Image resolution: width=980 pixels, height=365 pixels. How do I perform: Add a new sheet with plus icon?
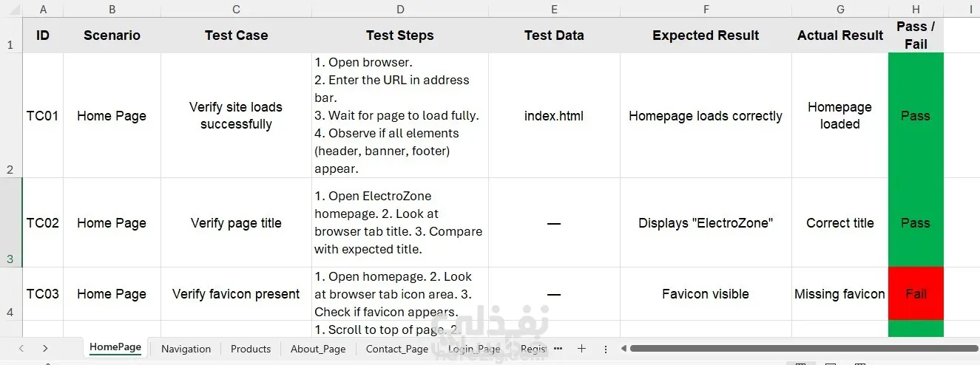coord(582,349)
